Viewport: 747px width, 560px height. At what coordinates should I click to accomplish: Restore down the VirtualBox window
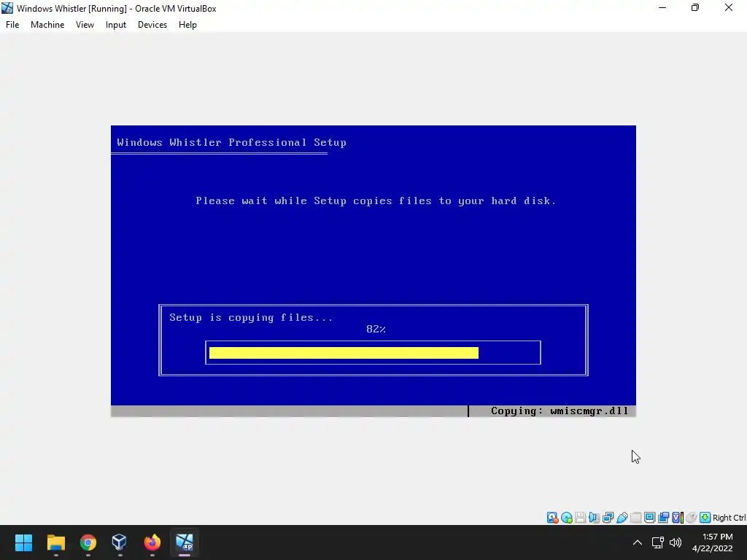tap(695, 8)
